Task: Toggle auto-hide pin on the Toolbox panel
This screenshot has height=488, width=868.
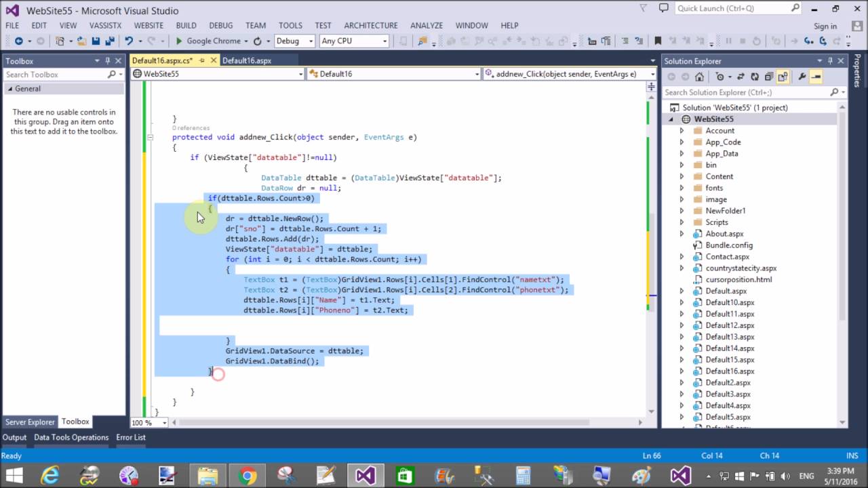Action: 108,61
